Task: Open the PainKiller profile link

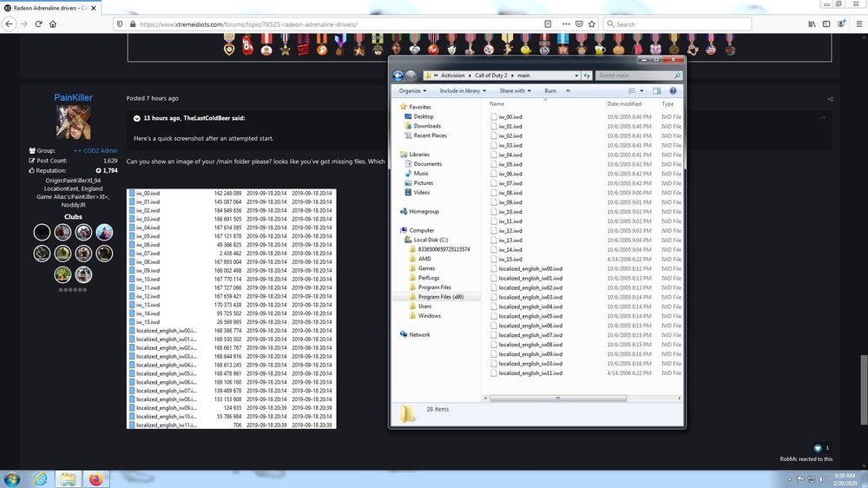Action: [73, 97]
